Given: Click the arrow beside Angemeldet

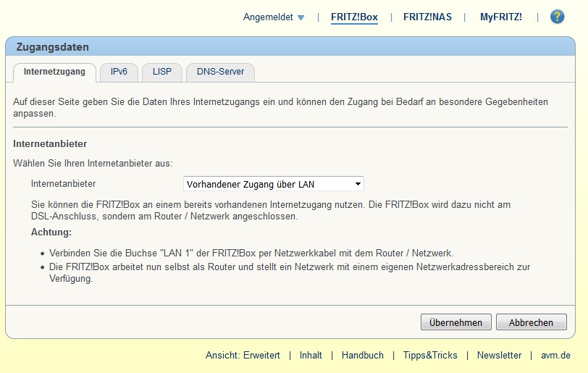Looking at the screenshot, I should coord(301,17).
